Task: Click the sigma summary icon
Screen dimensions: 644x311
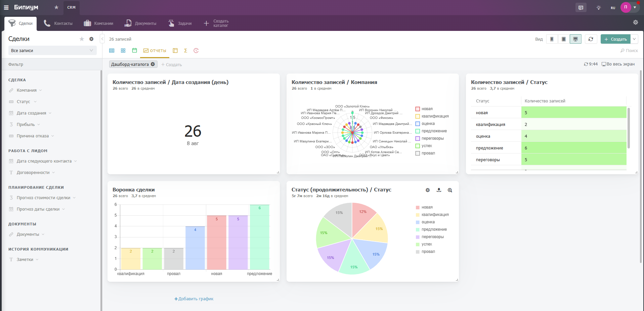Action: pos(185,51)
